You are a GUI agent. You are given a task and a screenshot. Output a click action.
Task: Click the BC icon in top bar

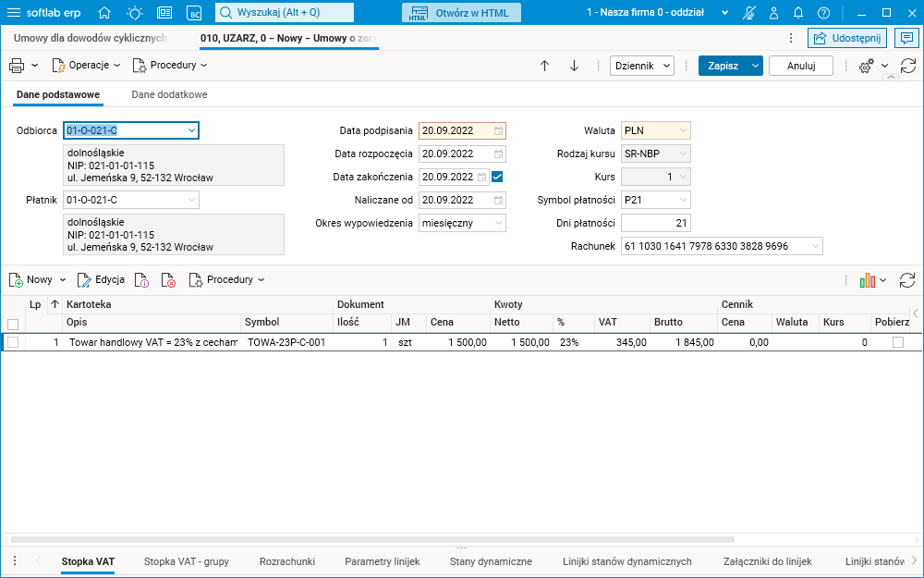[194, 13]
